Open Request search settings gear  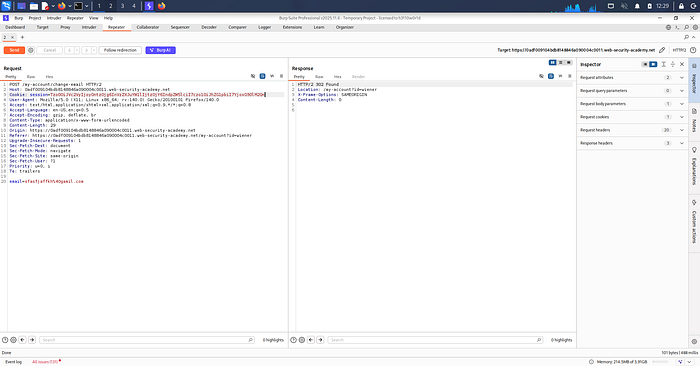13,340
